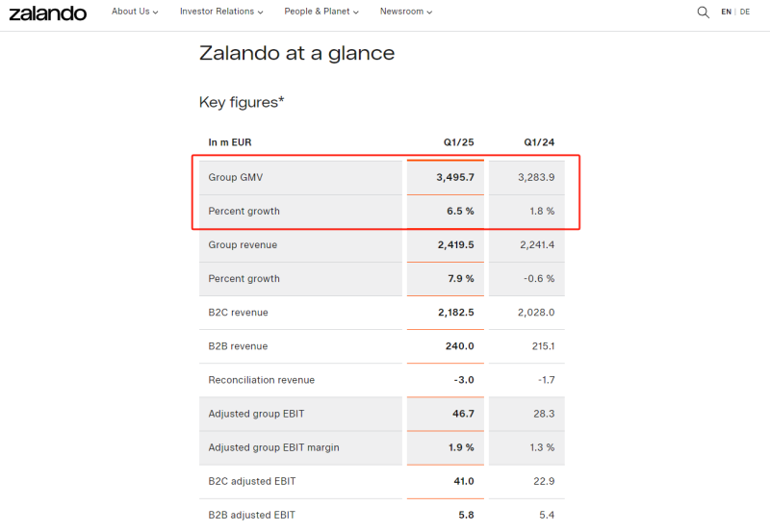Expand the Investor Relations dropdown
The height and width of the screenshot is (532, 770).
(x=222, y=12)
